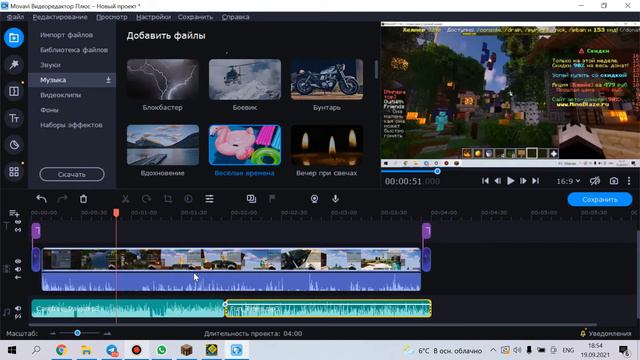
Task: Mute the music audio track
Action: pyautogui.click(x=18, y=309)
